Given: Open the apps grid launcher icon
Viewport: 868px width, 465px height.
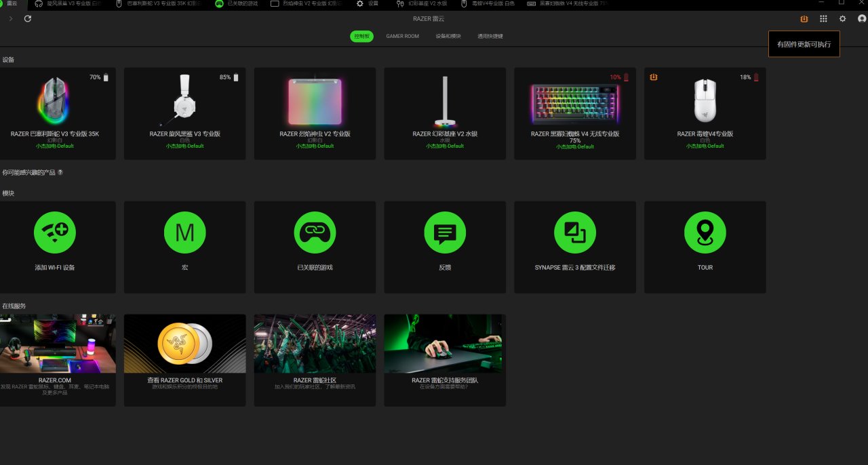Looking at the screenshot, I should 823,19.
